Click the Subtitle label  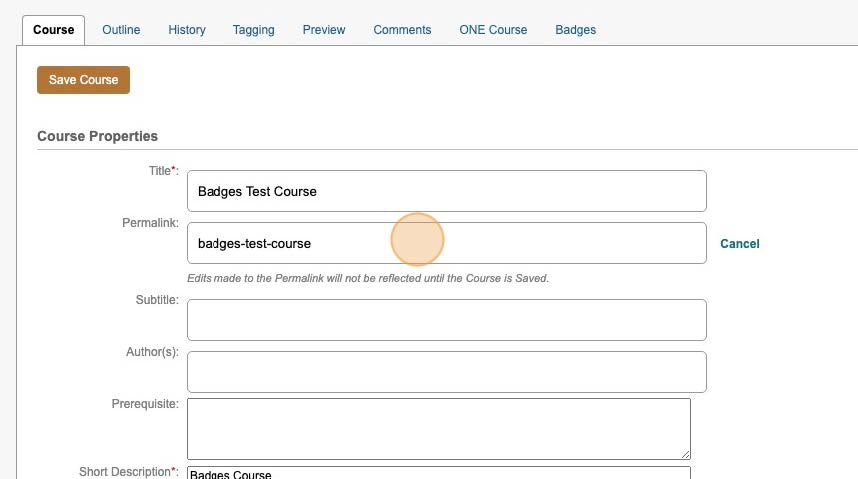157,300
